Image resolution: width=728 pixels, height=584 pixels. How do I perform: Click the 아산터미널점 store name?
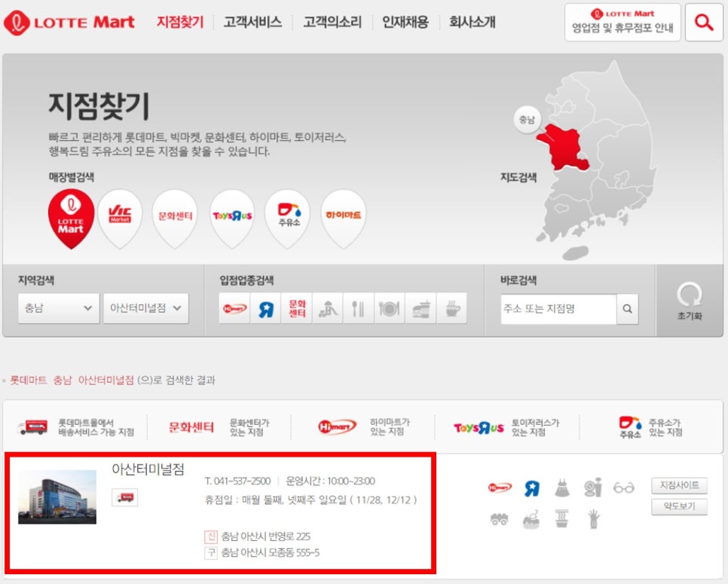(148, 469)
